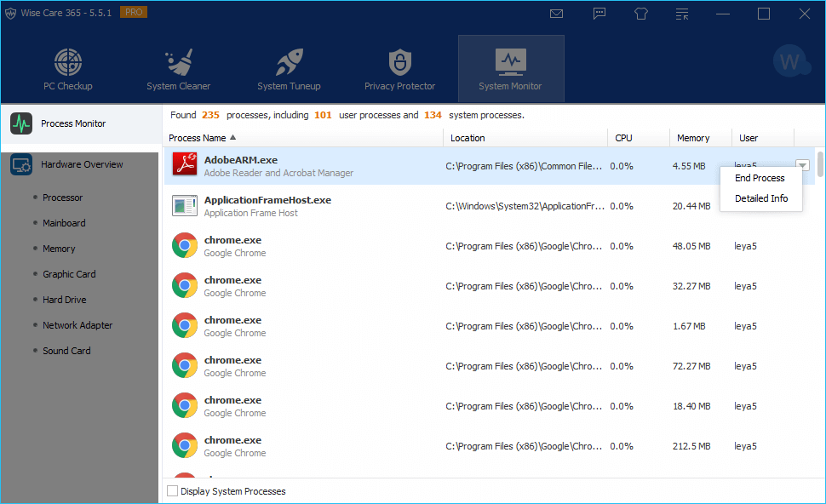The image size is (826, 504).
Task: Sort by the User column header
Action: coord(763,138)
